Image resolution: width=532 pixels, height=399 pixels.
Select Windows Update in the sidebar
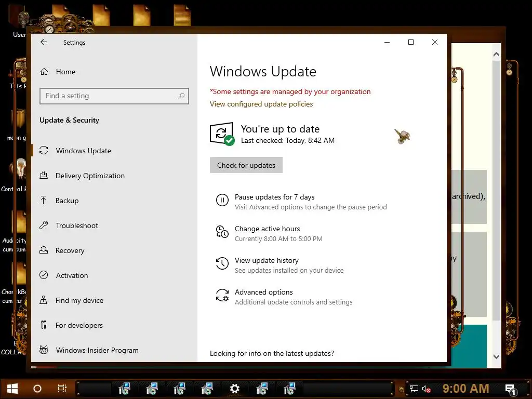[114, 151]
